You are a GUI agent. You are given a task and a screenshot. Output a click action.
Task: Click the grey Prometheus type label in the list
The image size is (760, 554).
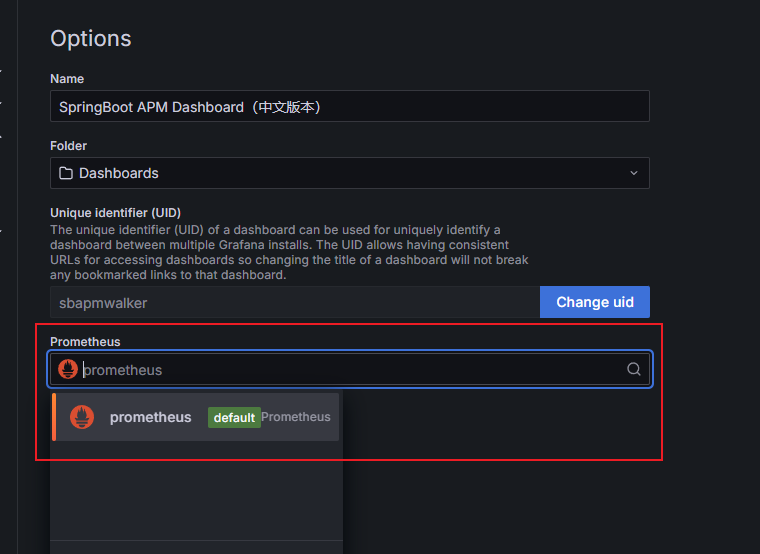click(x=296, y=417)
